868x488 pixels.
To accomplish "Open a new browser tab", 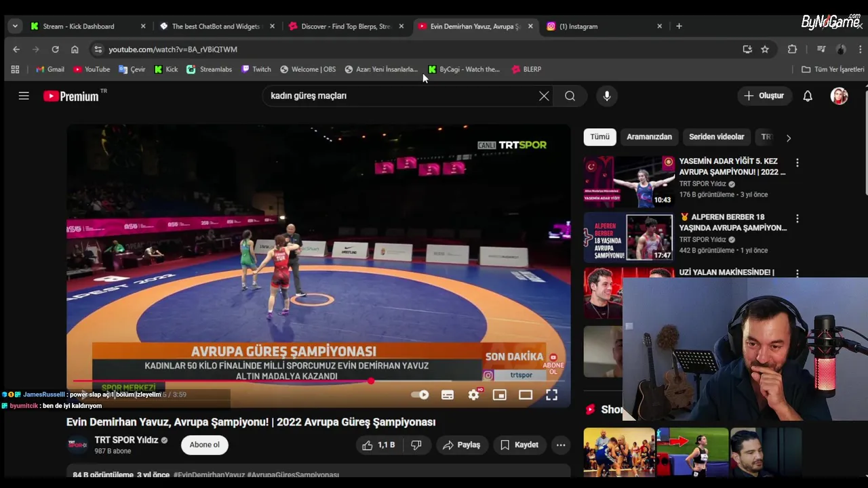I will coord(679,26).
